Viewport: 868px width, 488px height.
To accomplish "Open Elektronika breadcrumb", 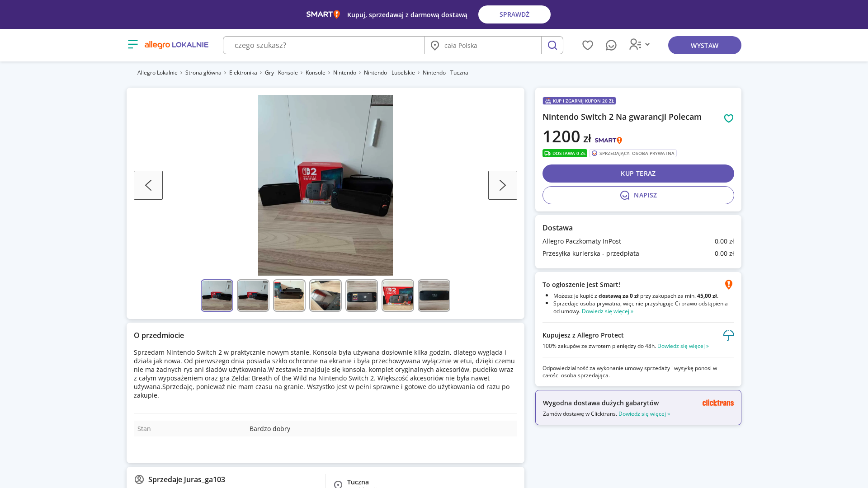I will coord(243,73).
